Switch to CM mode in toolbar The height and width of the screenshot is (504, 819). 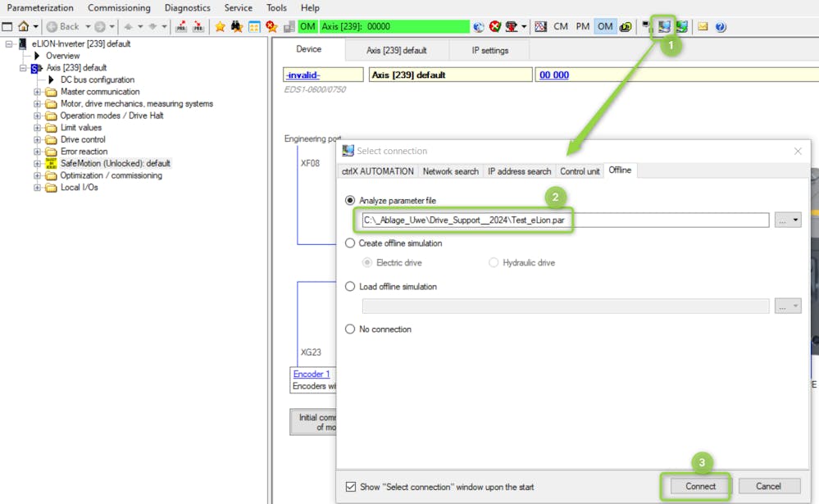(561, 26)
